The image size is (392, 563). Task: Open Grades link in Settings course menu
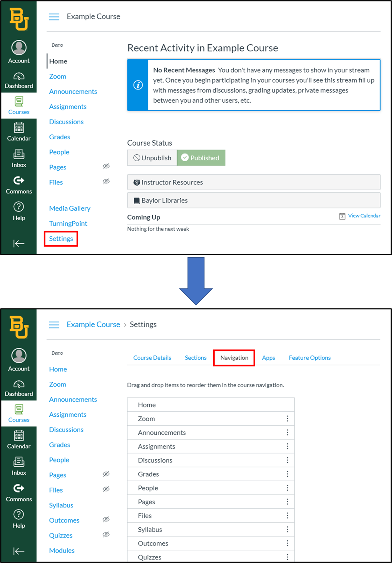(x=60, y=445)
